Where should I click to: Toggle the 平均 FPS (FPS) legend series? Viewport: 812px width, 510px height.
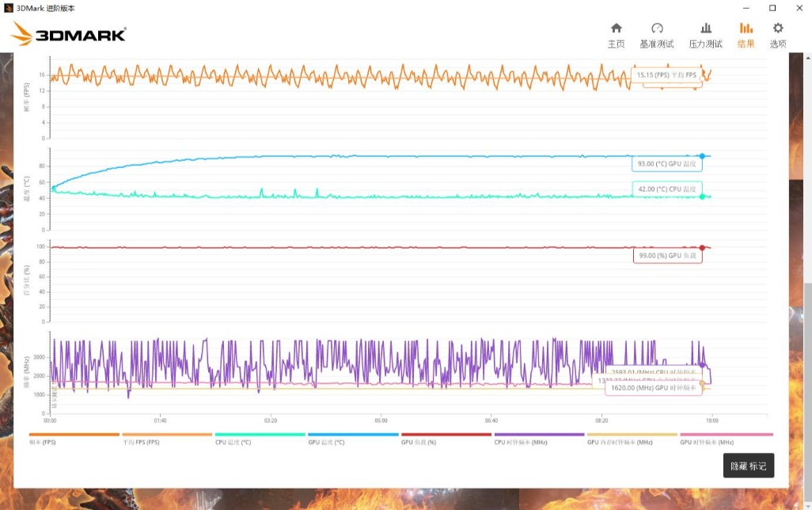[x=167, y=439]
